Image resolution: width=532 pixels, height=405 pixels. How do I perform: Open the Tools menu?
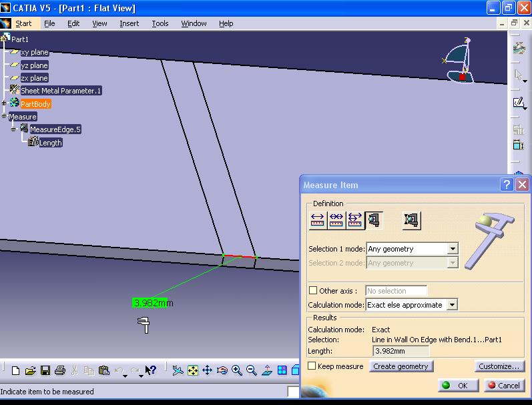point(160,23)
